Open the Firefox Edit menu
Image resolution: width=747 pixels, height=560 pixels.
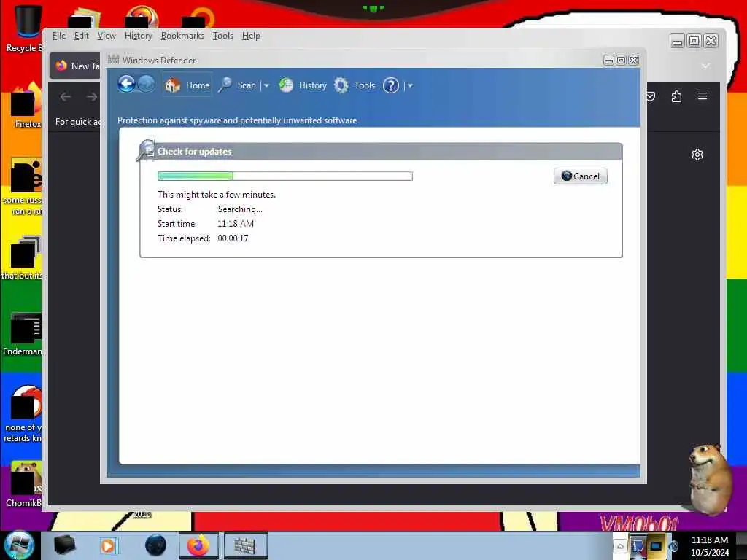[82, 36]
